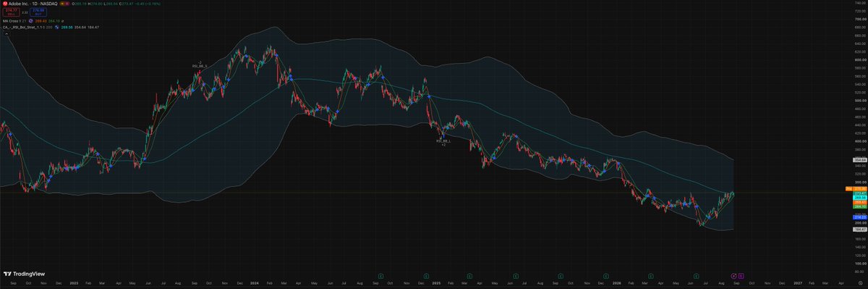This screenshot has height=289, width=868.
Task: Click the earnings marker near Jun 2026
Action: (696, 276)
